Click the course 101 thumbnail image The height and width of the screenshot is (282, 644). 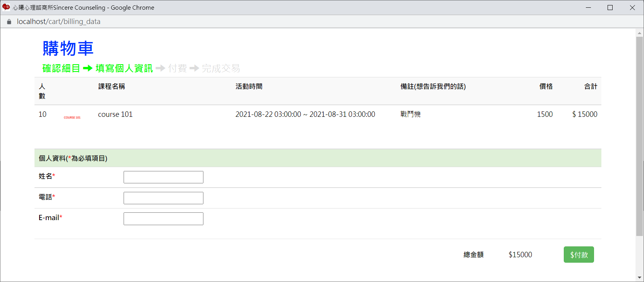click(72, 117)
